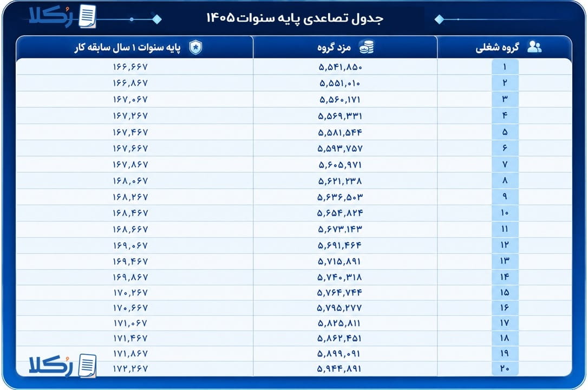The height and width of the screenshot is (390, 588).
Task: Select wage value ۵,۵۸۱,۵۴۴
Action: click(340, 132)
